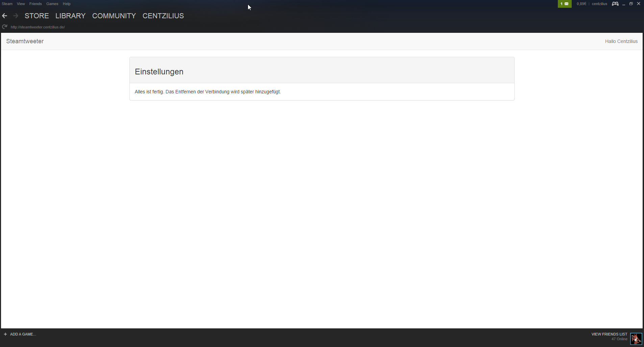This screenshot has height=347, width=644.
Task: Reload the page with the refresh icon
Action: click(5, 27)
